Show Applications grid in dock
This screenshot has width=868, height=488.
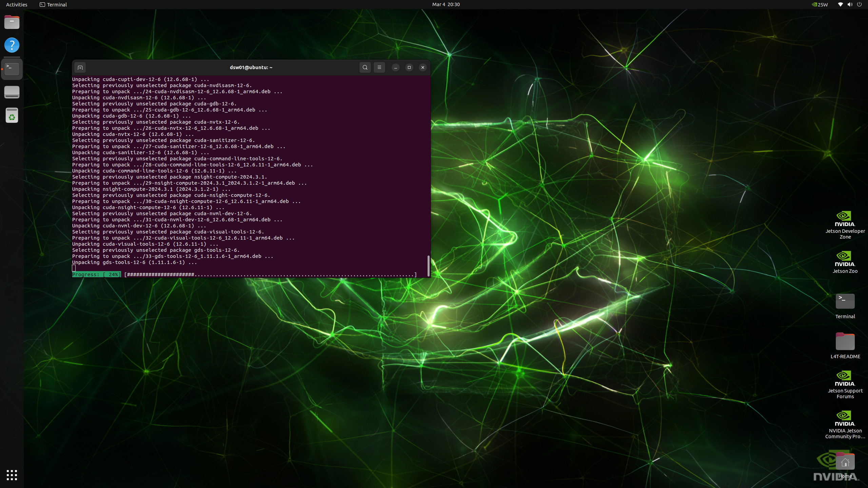point(12,475)
